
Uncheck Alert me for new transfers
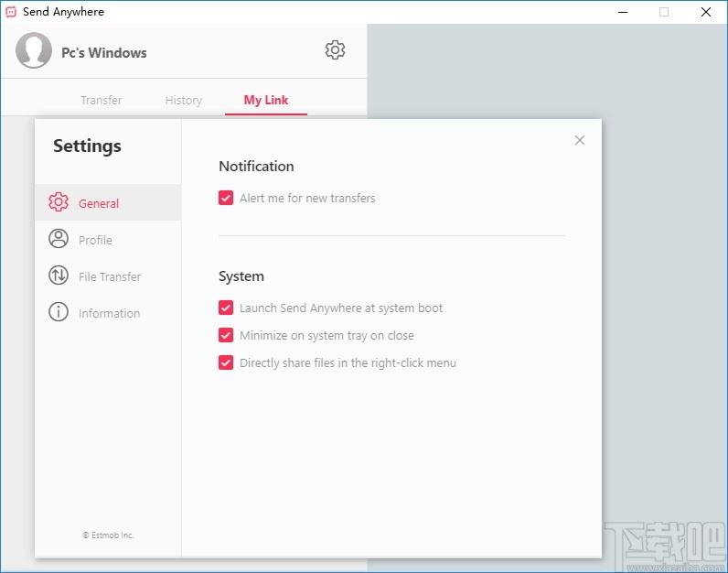[x=226, y=198]
